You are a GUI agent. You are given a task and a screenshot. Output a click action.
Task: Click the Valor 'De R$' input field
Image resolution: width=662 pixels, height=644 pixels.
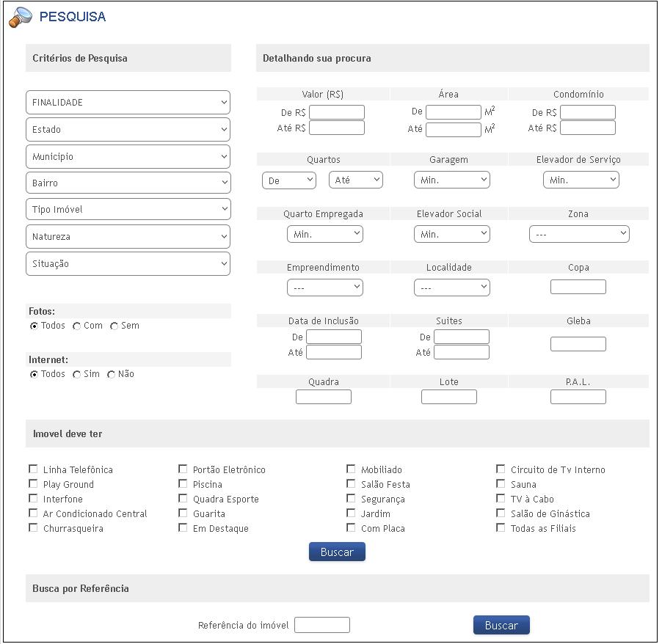click(337, 113)
